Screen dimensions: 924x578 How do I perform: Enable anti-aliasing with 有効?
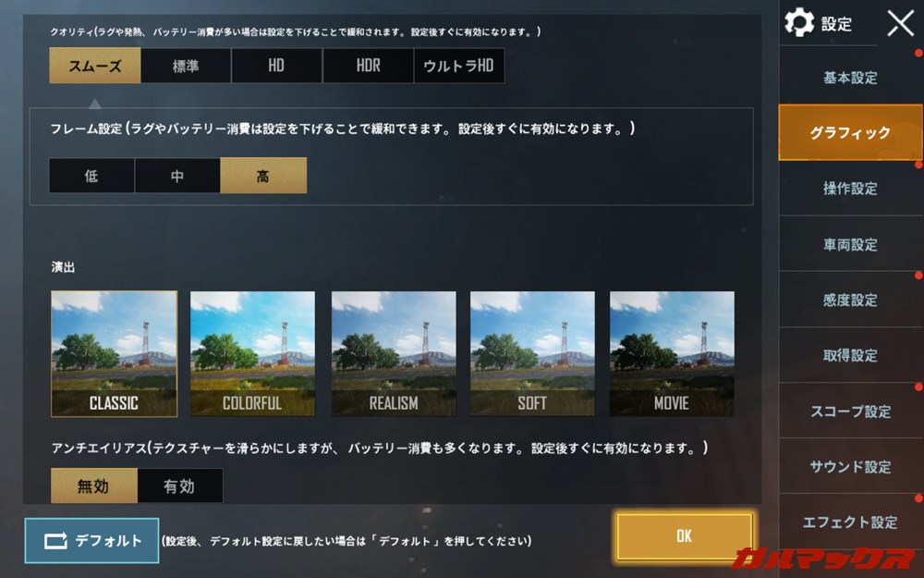click(180, 486)
